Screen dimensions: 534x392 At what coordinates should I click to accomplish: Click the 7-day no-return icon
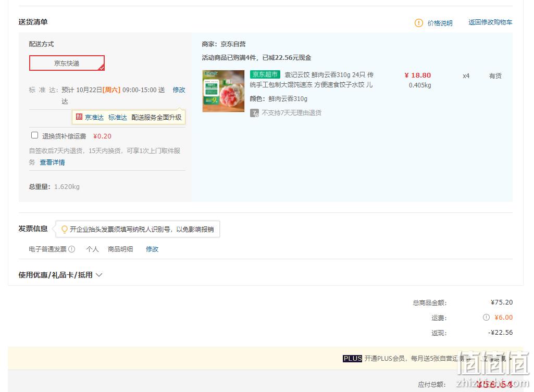pyautogui.click(x=254, y=113)
